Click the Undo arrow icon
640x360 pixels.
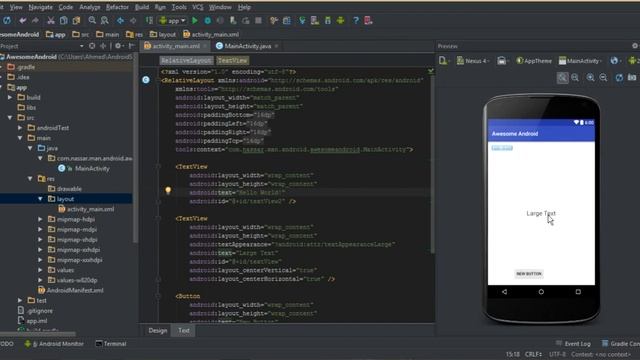click(22, 20)
